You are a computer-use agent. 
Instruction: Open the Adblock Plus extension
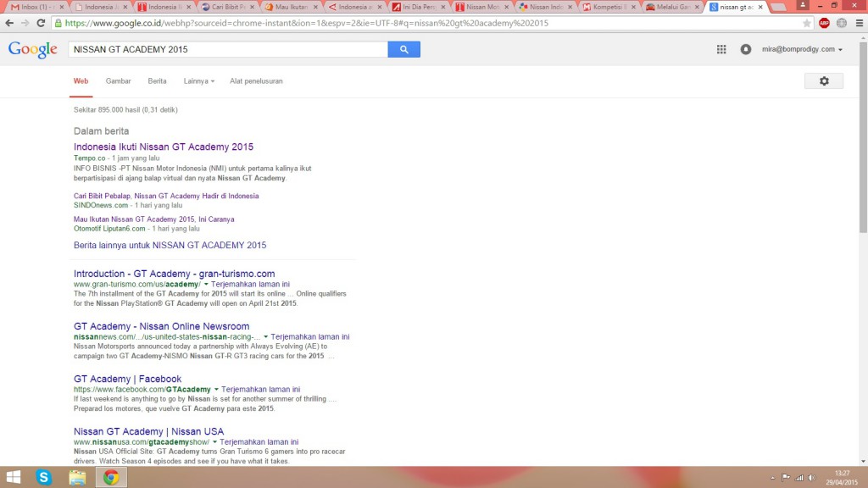pos(824,23)
